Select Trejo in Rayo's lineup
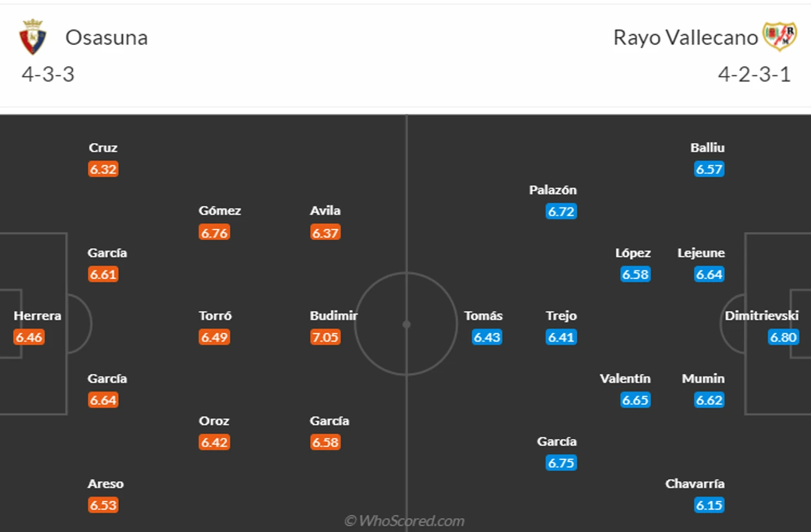The height and width of the screenshot is (532, 811). pyautogui.click(x=561, y=316)
